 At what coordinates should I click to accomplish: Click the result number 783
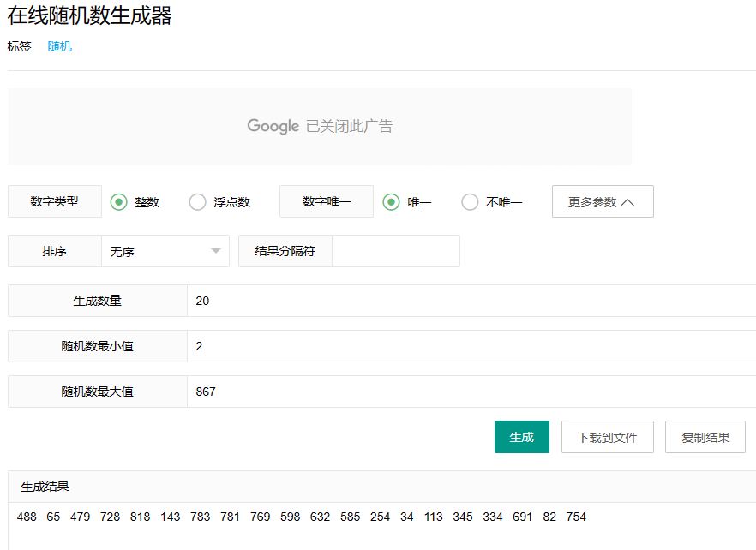(x=200, y=517)
